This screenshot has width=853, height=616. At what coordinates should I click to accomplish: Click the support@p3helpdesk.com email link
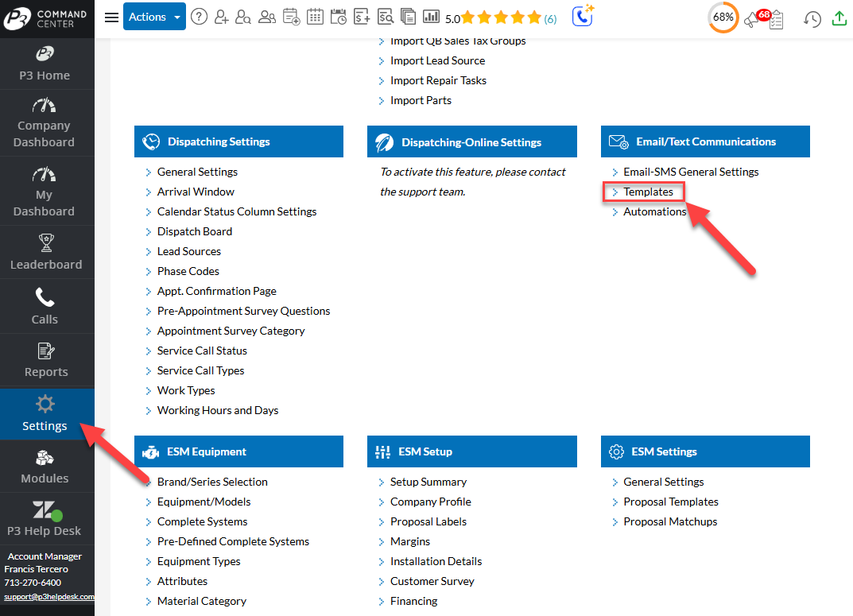[x=49, y=596]
